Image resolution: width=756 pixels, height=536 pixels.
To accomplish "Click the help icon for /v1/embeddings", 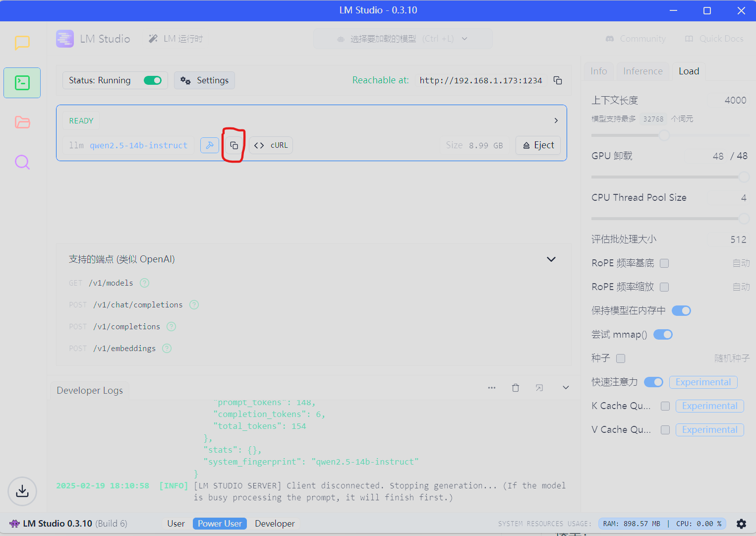I will click(x=167, y=349).
